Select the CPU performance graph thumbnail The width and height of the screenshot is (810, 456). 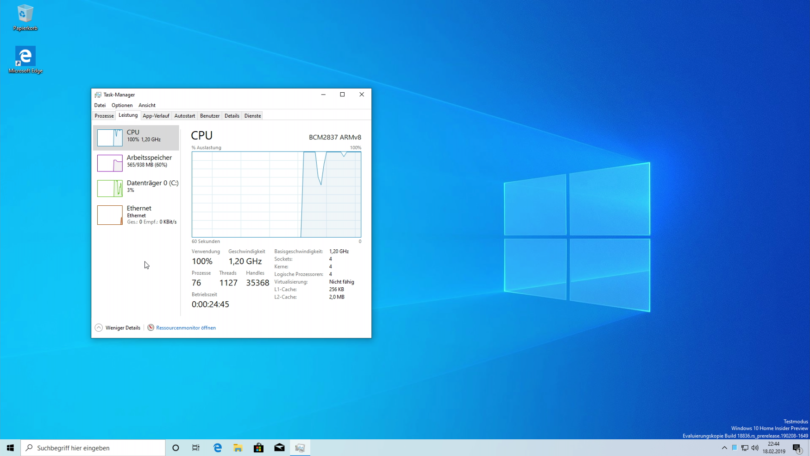coord(109,137)
